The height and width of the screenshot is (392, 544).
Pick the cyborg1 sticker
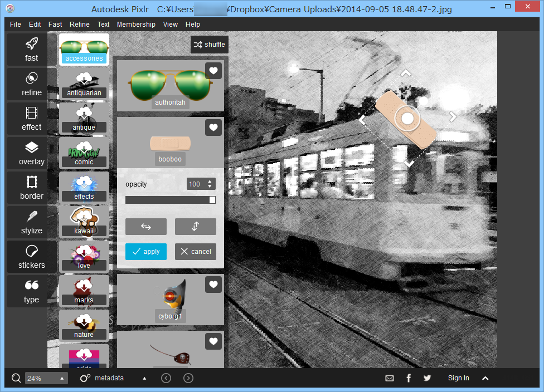pyautogui.click(x=170, y=300)
